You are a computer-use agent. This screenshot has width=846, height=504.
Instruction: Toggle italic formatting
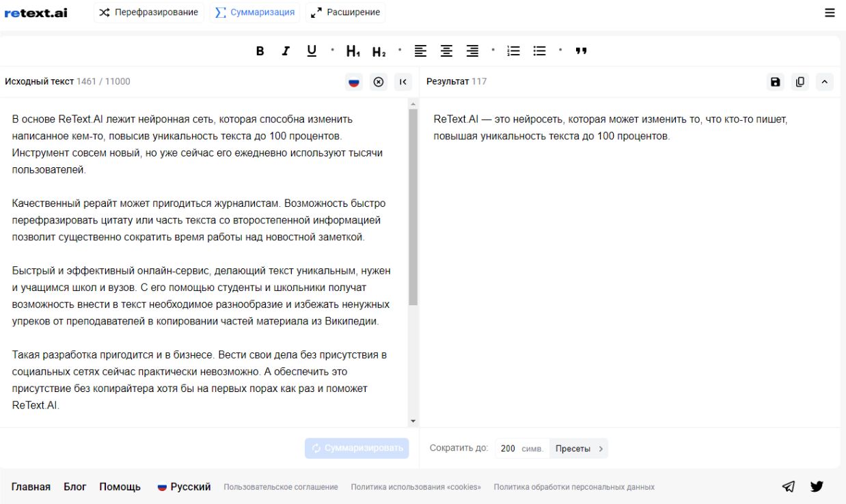[x=286, y=51]
